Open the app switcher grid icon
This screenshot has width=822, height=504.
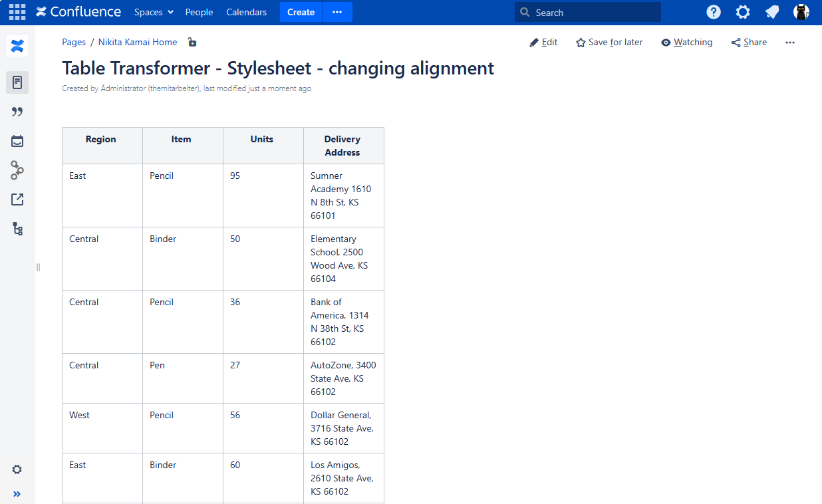tap(17, 12)
